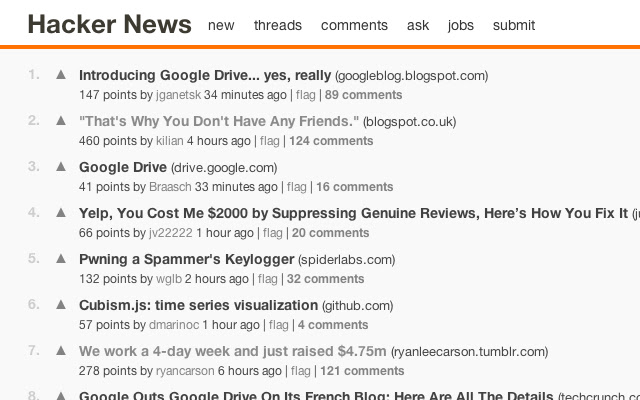Click the (ryanleecarson.tumblr.com) domain text
The width and height of the screenshot is (640, 400).
point(469,352)
